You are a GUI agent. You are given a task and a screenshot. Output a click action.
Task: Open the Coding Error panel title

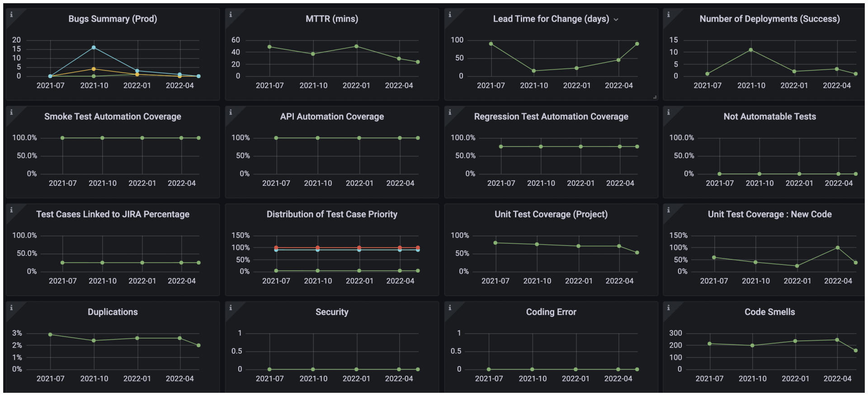coord(551,312)
